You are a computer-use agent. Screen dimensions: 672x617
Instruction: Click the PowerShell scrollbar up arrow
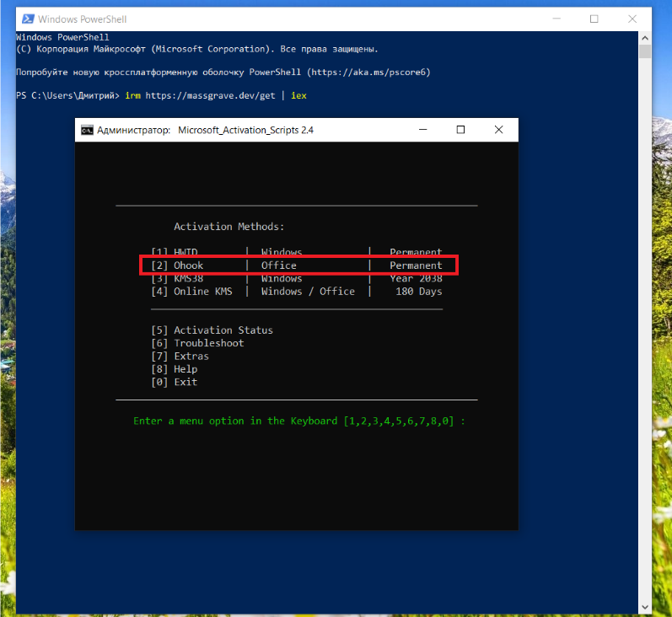click(645, 37)
